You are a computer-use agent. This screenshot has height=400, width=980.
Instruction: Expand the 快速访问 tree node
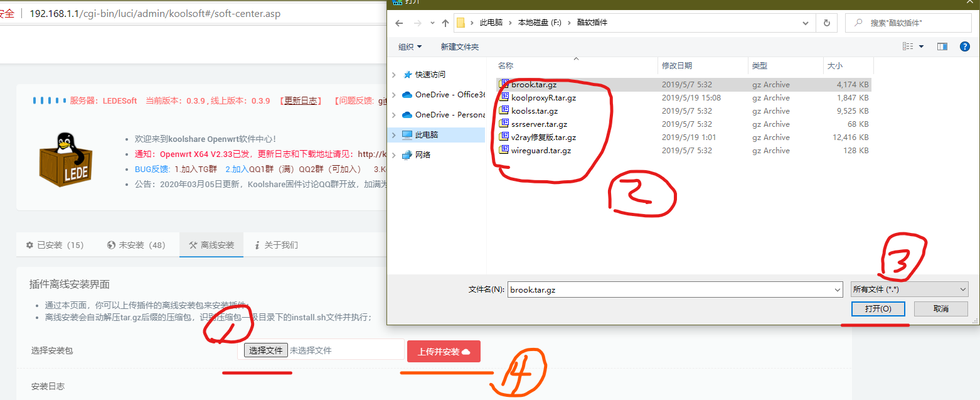click(394, 74)
